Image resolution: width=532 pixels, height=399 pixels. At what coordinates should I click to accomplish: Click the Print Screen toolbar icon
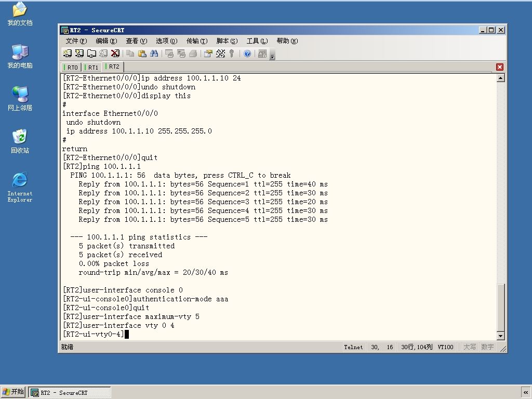tap(169, 54)
